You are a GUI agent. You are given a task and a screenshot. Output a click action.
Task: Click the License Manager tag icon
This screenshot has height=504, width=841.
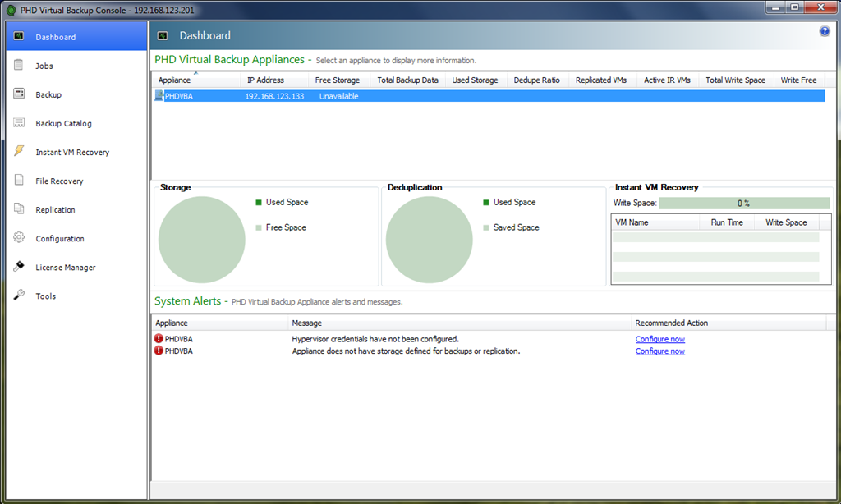(x=19, y=267)
